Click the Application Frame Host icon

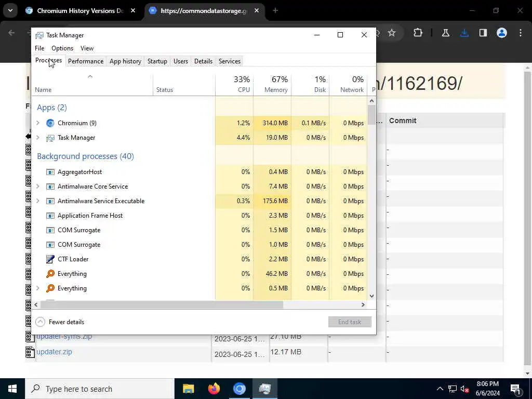50,216
